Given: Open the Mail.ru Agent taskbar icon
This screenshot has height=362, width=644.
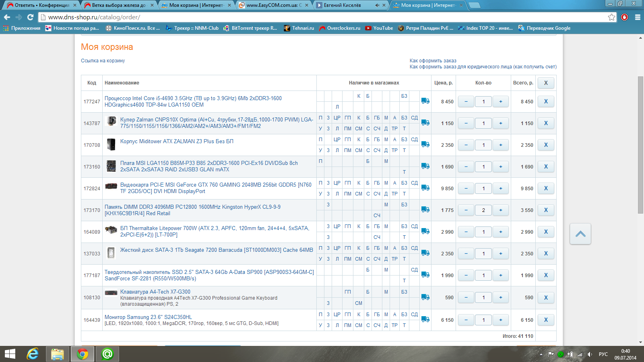Looking at the screenshot, I should (107, 354).
